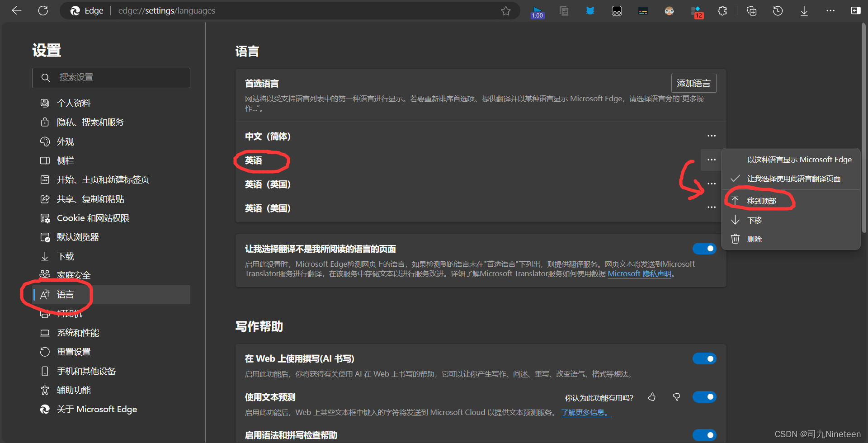
Task: Open 外观 settings section
Action: tap(111, 141)
